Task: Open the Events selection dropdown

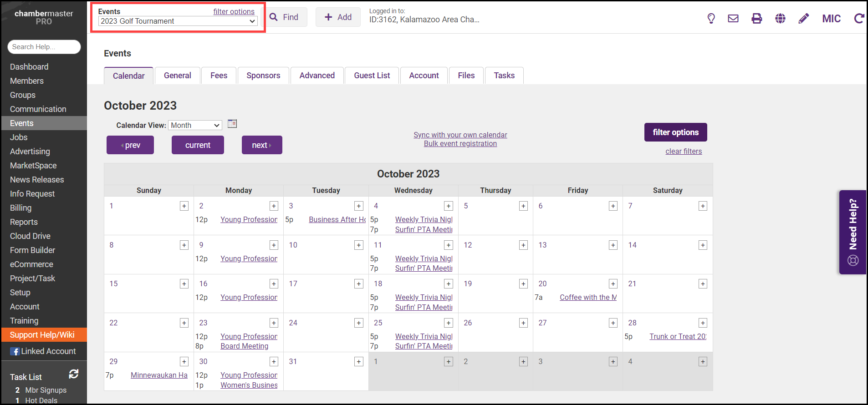Action: (178, 21)
